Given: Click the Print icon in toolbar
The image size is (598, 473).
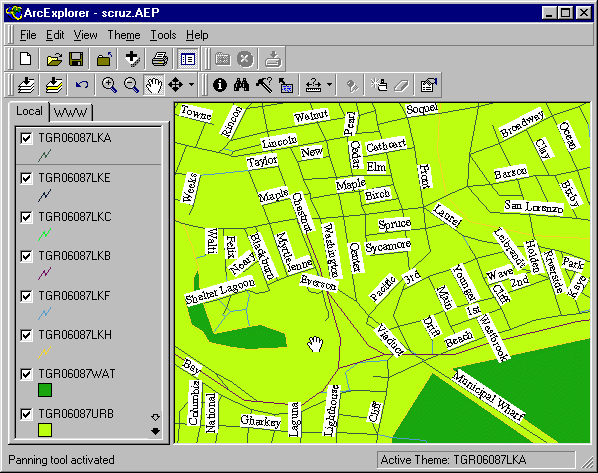Looking at the screenshot, I should [x=160, y=59].
